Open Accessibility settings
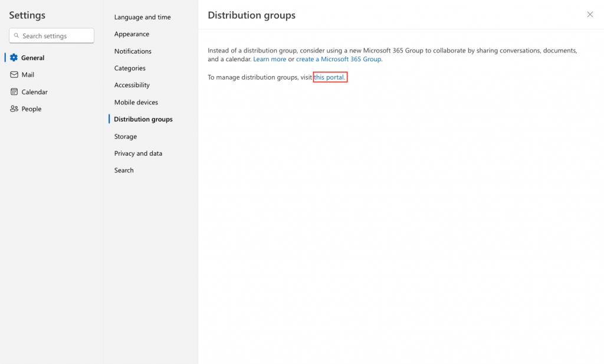 (x=132, y=85)
